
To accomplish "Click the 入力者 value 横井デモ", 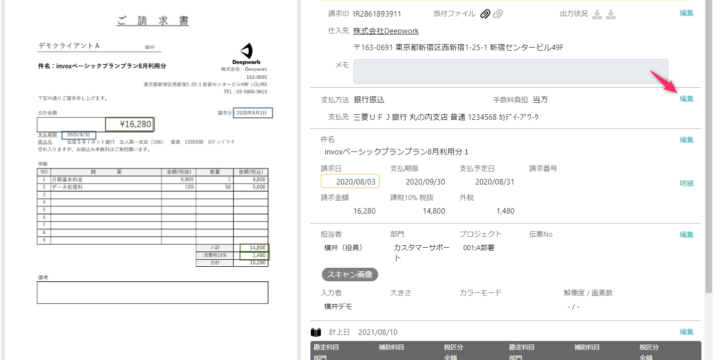I will pos(338,306).
